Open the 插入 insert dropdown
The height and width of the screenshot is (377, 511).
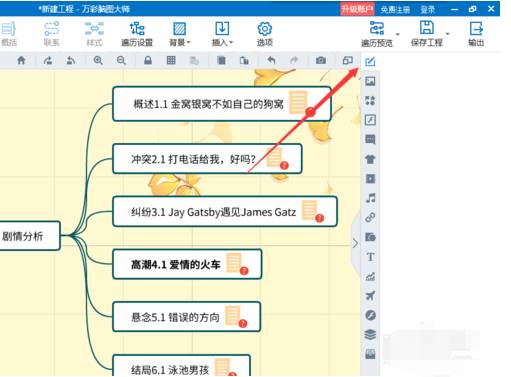(222, 34)
